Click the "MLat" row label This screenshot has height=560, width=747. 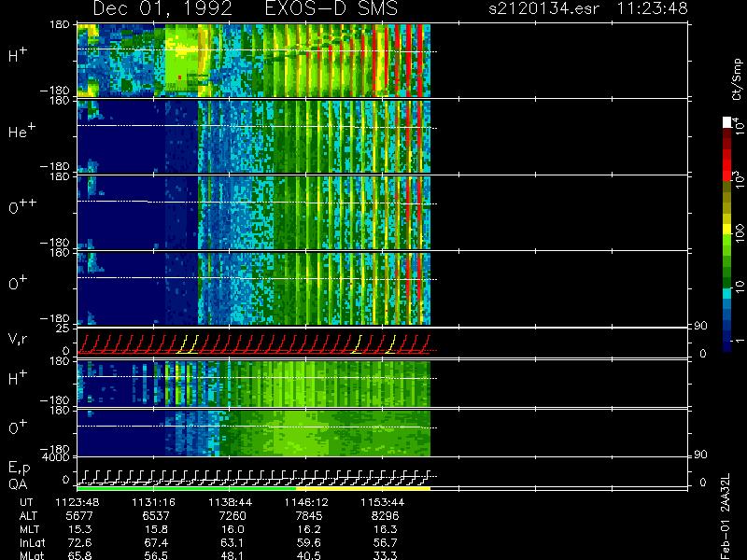pos(32,555)
